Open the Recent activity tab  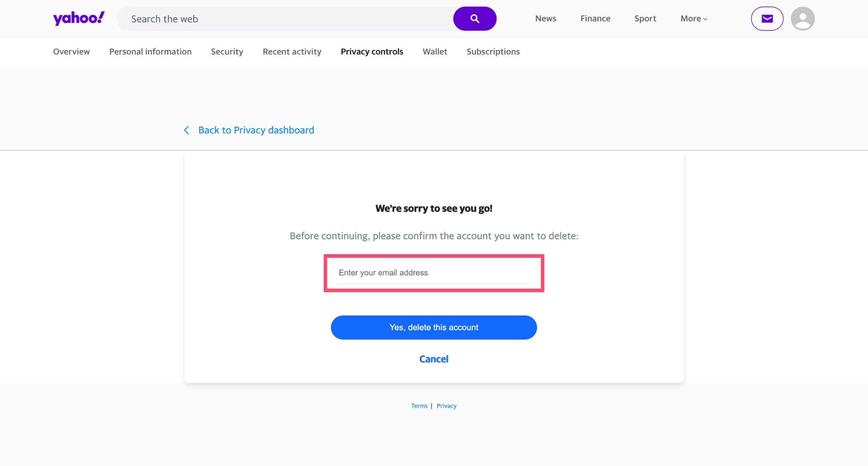[x=292, y=51]
